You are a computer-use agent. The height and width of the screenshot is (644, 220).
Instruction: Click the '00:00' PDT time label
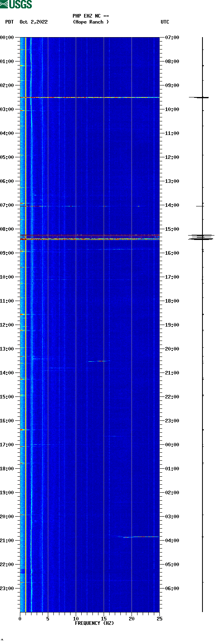[7, 38]
